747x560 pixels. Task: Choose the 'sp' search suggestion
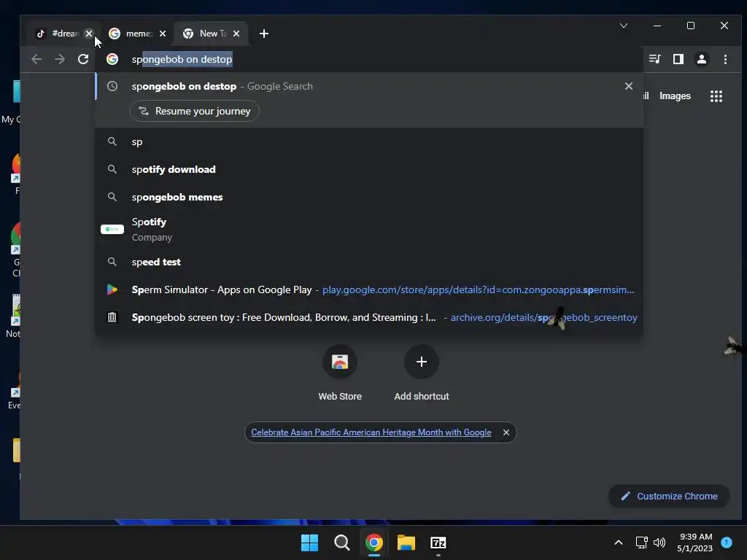(x=369, y=142)
